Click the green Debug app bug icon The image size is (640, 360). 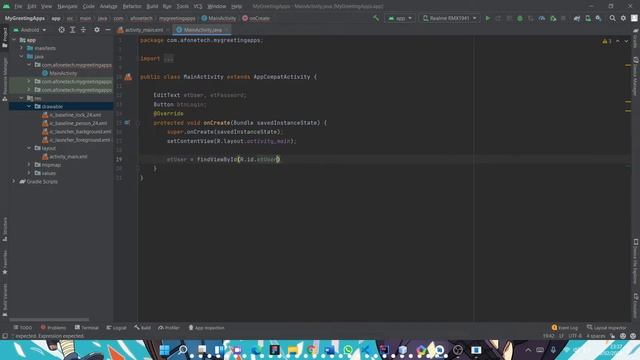520,18
